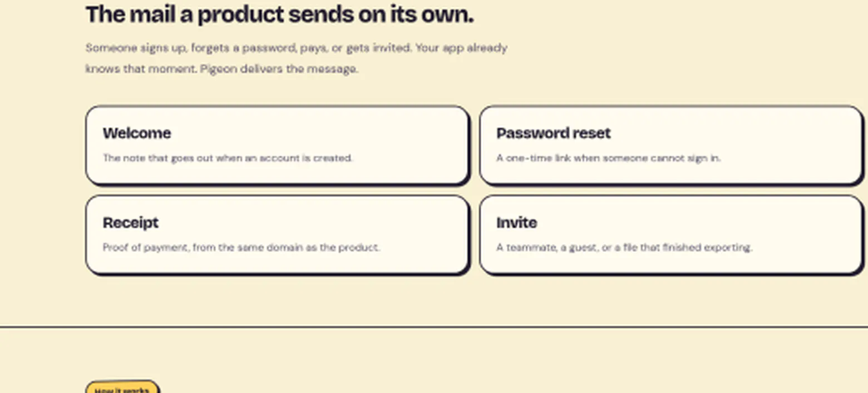Click the Welcome card title text
Image resolution: width=868 pixels, height=393 pixels.
(x=137, y=133)
